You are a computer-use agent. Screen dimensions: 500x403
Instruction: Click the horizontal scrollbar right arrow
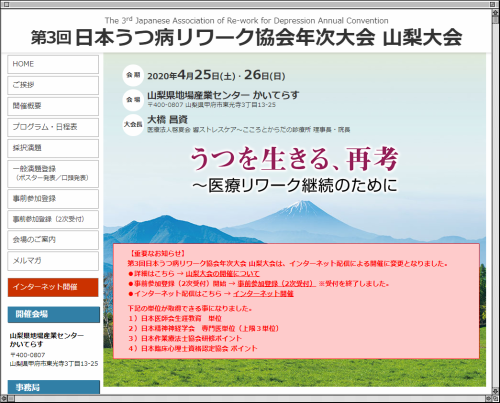(488, 398)
